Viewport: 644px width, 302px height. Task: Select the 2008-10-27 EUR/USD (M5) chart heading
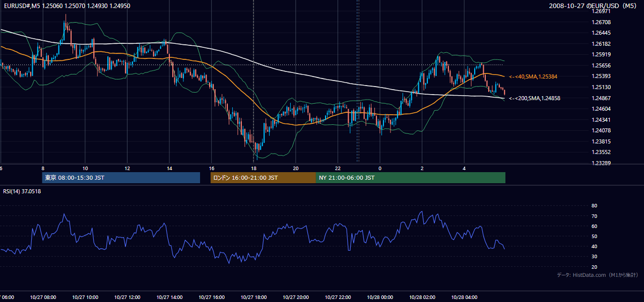[593, 6]
